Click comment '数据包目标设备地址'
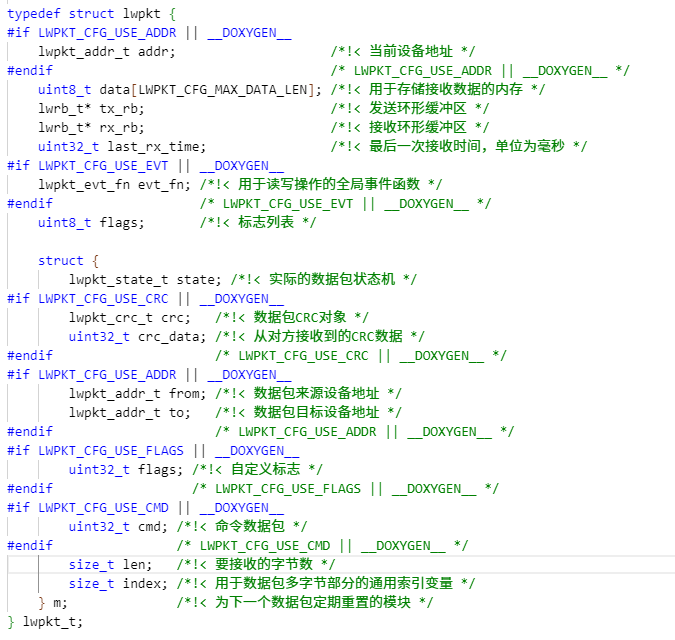This screenshot has height=640, width=675. coord(316,412)
